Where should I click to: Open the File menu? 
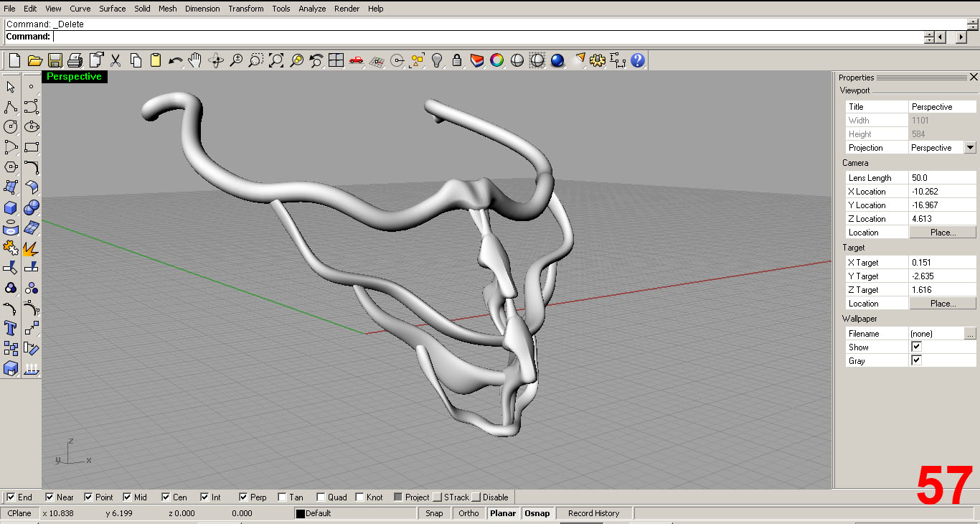pyautogui.click(x=9, y=9)
